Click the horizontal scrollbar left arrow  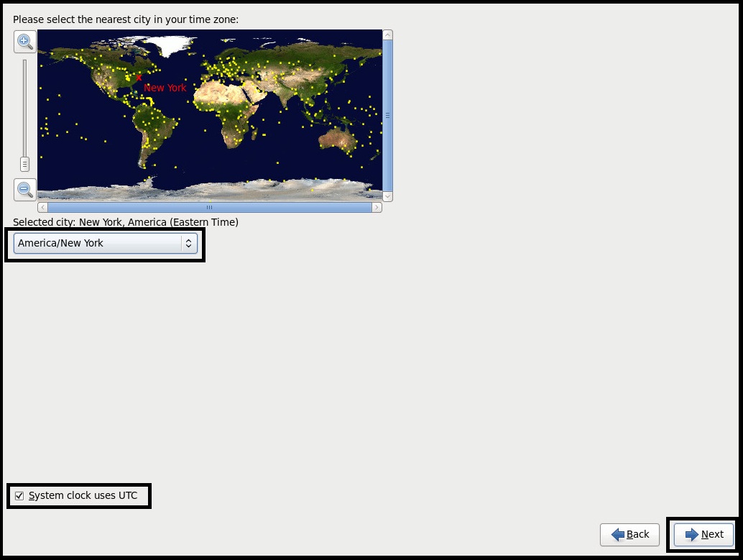[x=42, y=208]
